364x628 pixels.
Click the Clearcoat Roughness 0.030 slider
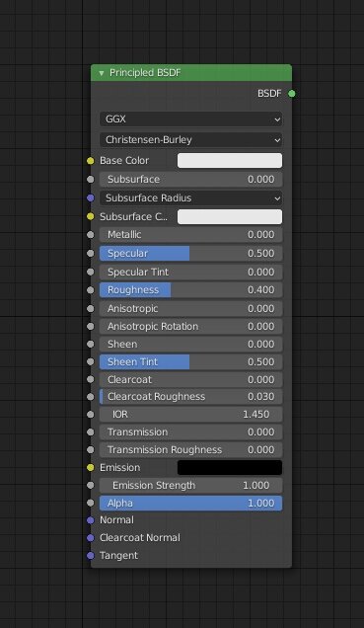[x=190, y=397]
